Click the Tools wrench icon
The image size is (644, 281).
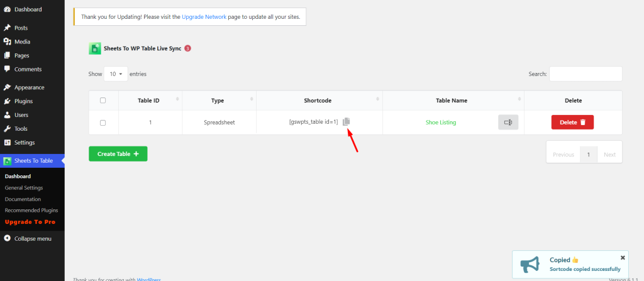(x=7, y=129)
